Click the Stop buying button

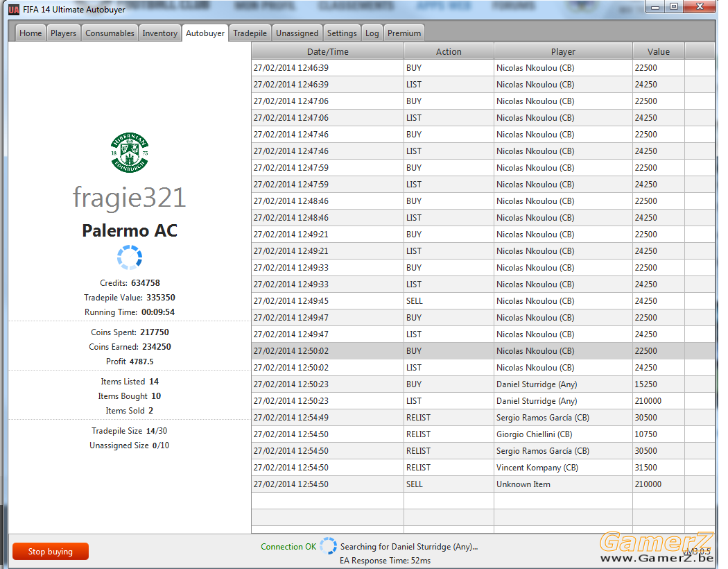click(51, 552)
